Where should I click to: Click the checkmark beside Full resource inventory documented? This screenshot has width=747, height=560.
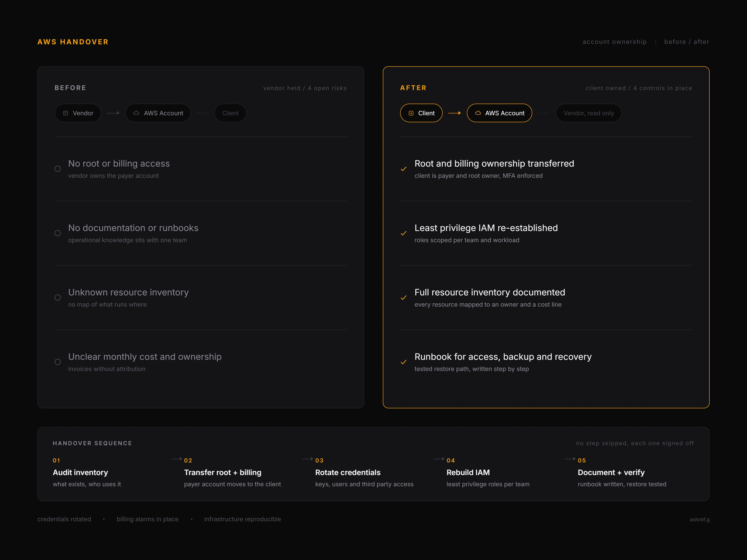click(404, 298)
